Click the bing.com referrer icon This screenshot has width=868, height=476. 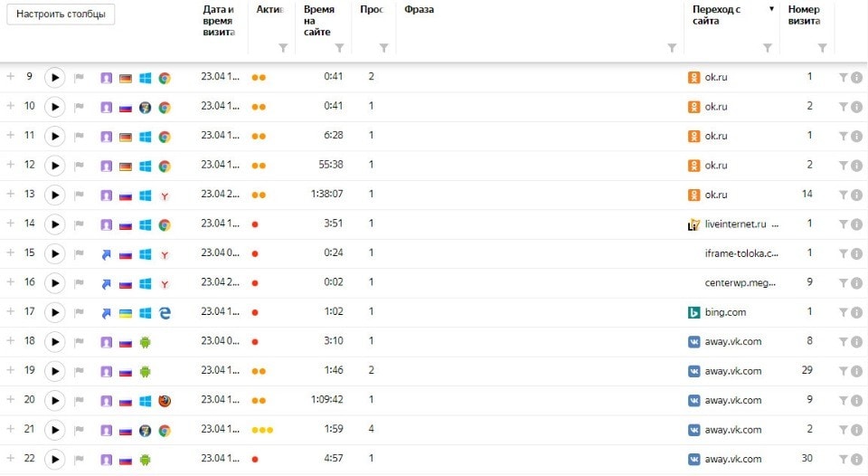(x=693, y=312)
